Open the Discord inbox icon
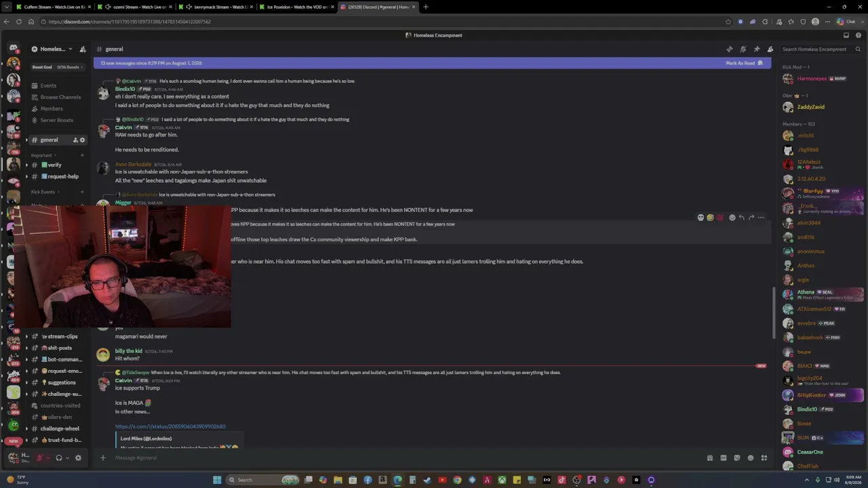Screen dimensions: 868x488 (x=846, y=35)
